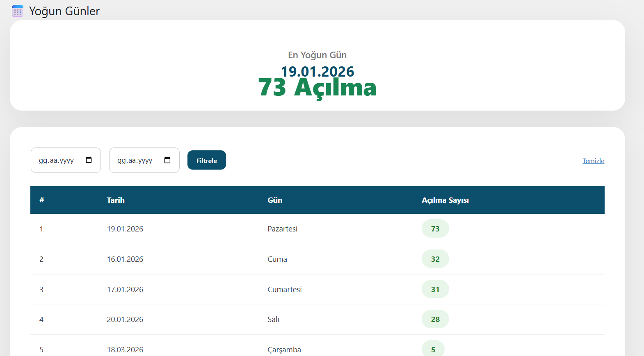
Task: Click the 31 count badge
Action: coord(435,289)
